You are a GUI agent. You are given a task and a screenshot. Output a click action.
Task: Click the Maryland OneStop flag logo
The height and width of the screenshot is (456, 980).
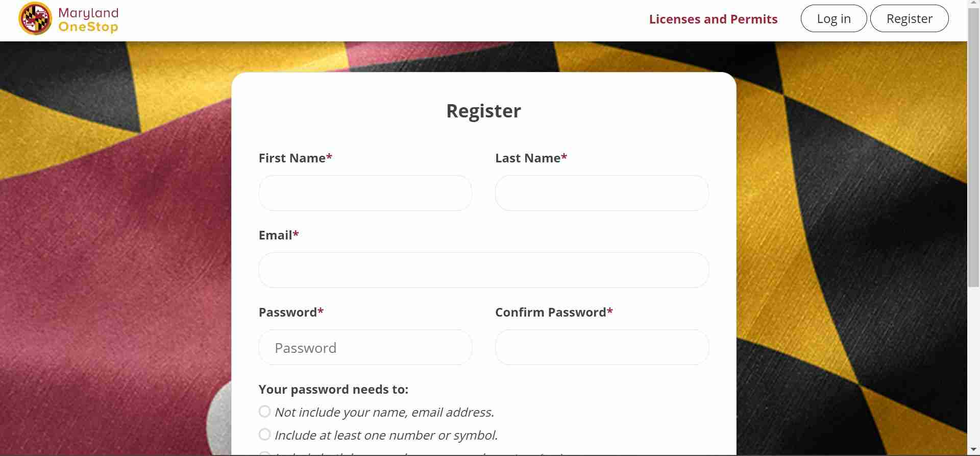click(35, 19)
